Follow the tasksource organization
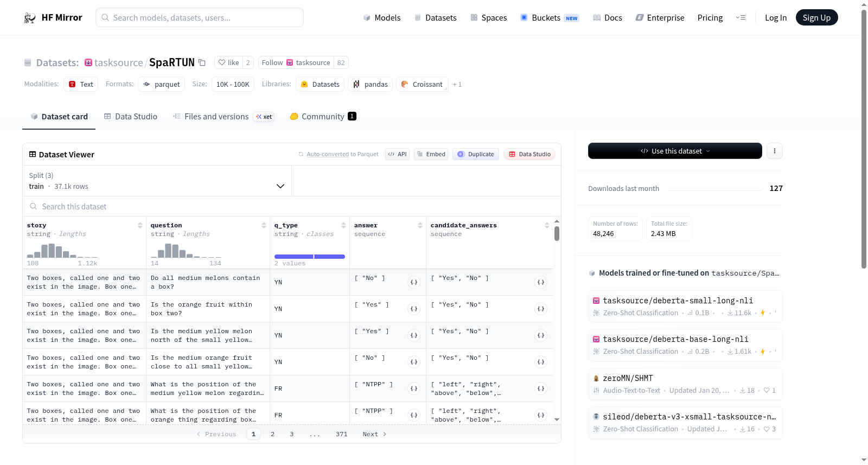 [x=296, y=62]
